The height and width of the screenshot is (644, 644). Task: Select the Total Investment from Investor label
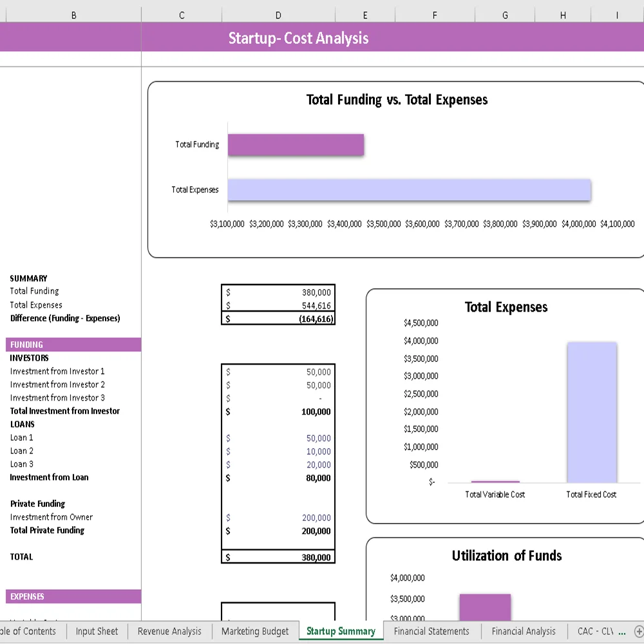[64, 411]
